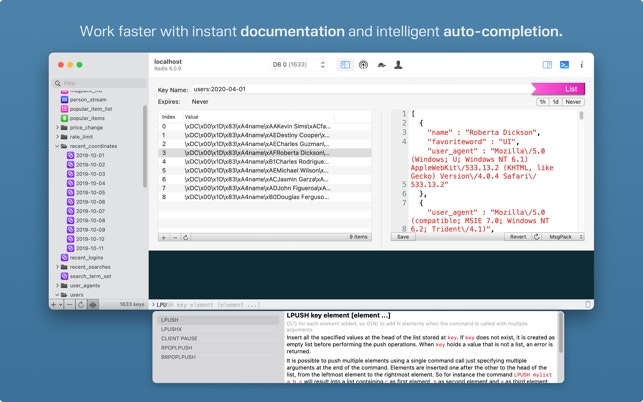Click the remove list item minus button

pos(175,237)
